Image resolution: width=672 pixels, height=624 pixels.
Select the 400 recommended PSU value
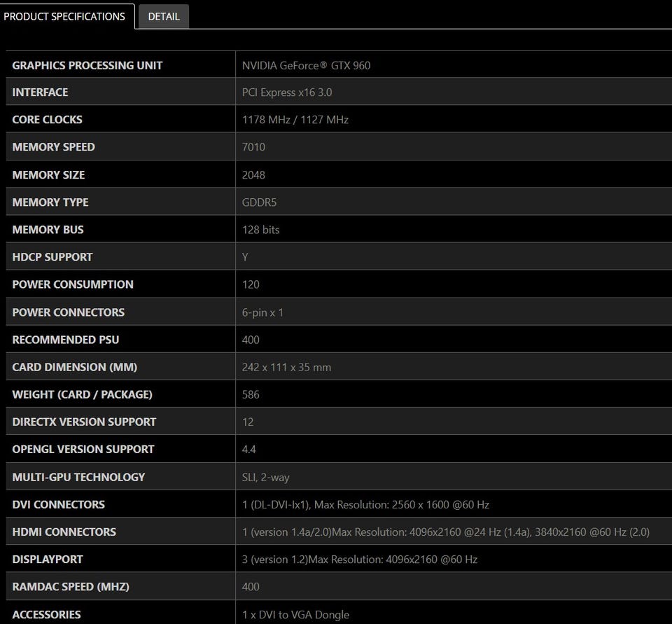coord(251,340)
